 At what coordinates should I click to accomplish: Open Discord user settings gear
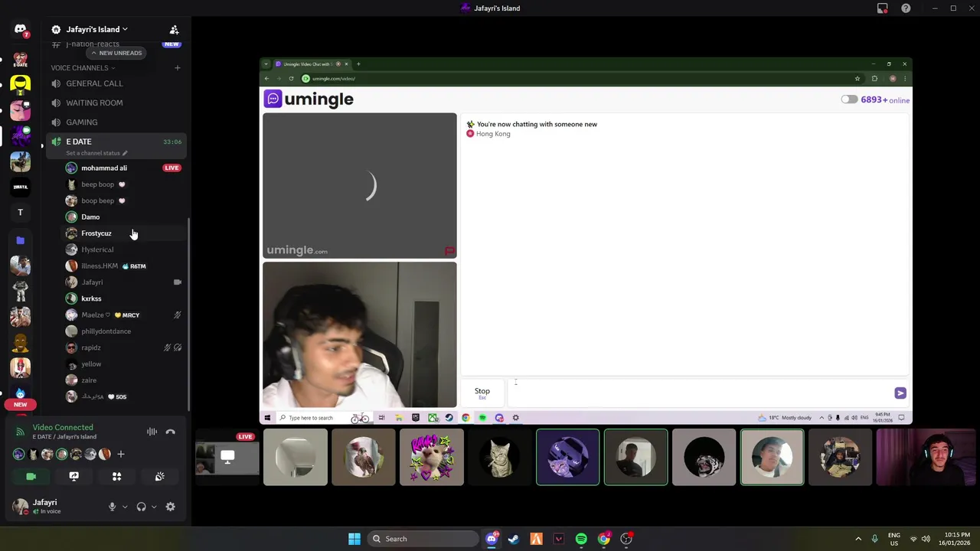click(x=170, y=507)
